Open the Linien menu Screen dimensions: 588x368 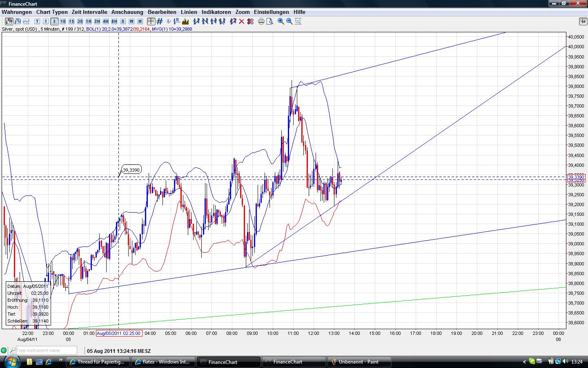(x=189, y=12)
